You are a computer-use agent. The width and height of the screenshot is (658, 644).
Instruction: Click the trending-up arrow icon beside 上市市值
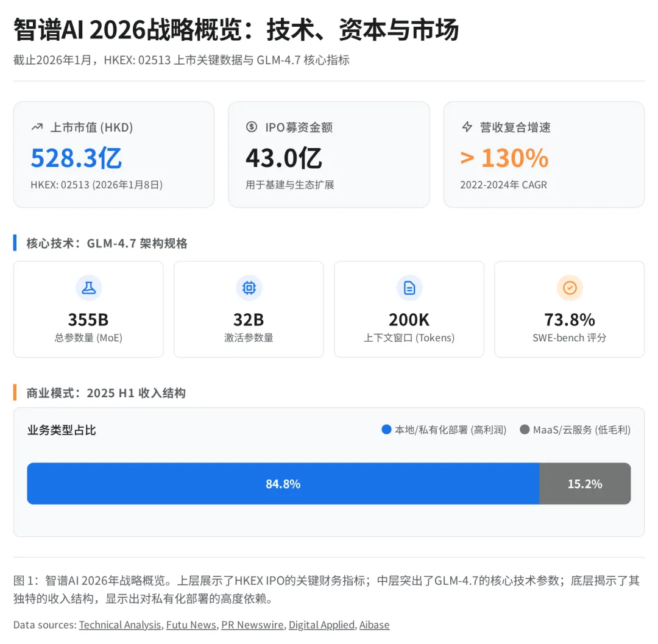[37, 127]
